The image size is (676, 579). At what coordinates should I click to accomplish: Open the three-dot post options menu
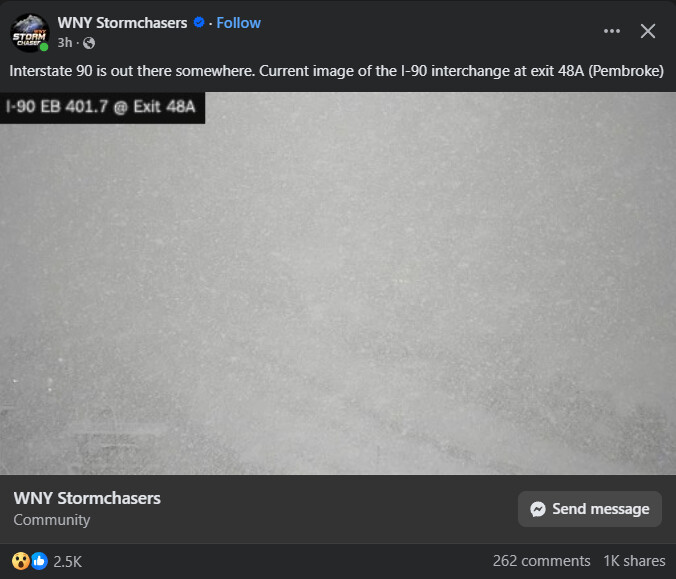click(612, 31)
